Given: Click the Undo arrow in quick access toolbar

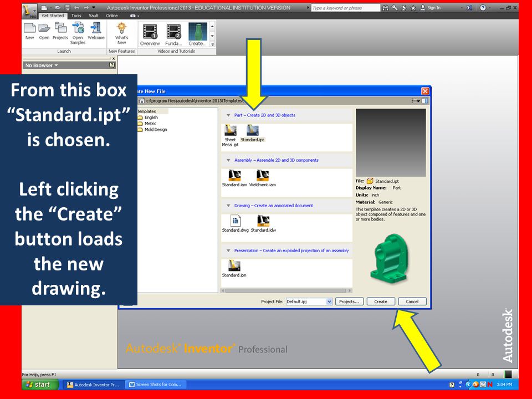Looking at the screenshot, I should [76, 7].
